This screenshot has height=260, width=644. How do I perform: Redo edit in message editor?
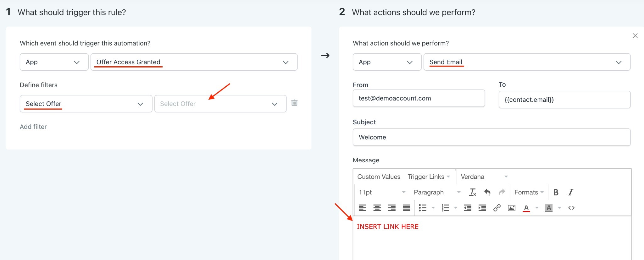pos(502,192)
